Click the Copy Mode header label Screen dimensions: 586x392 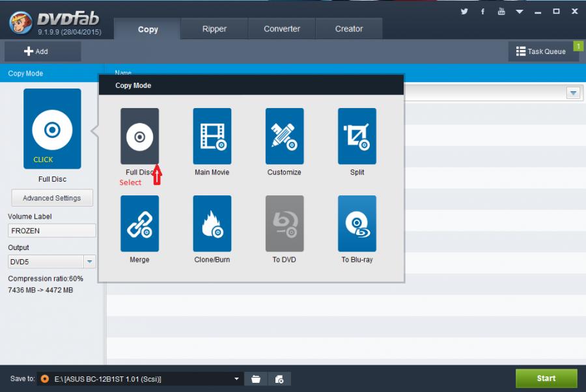[x=25, y=73]
